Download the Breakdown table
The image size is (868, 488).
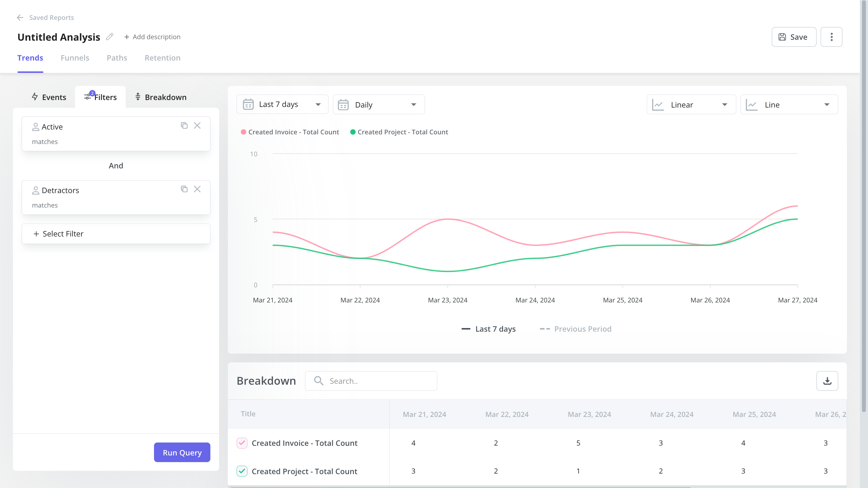click(x=827, y=380)
